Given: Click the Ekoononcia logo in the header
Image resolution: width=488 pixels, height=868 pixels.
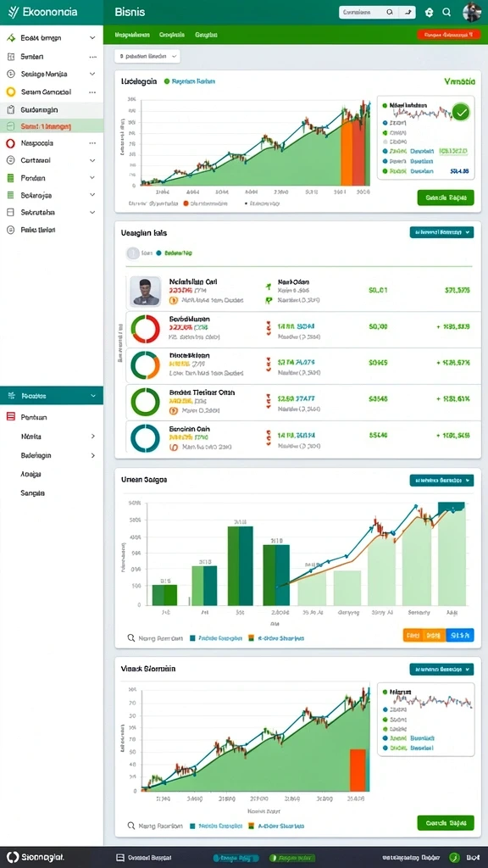Looking at the screenshot, I should [42, 12].
